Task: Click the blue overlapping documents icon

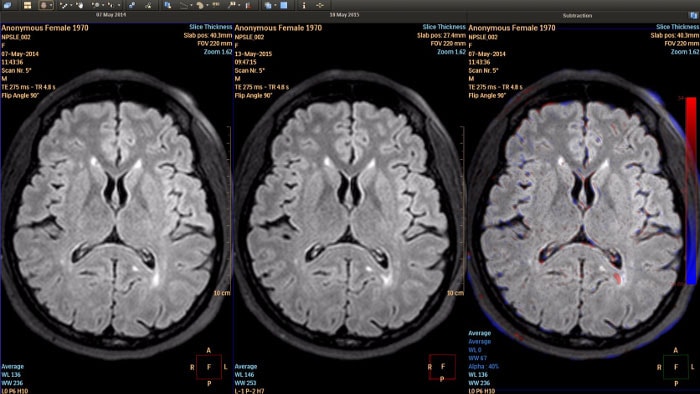Action: [x=167, y=5]
